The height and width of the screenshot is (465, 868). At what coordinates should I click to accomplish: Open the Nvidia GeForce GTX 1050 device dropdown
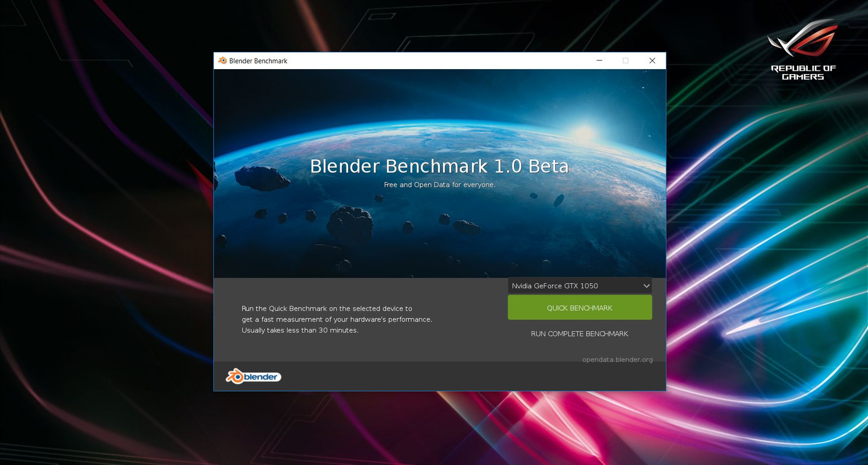[579, 286]
